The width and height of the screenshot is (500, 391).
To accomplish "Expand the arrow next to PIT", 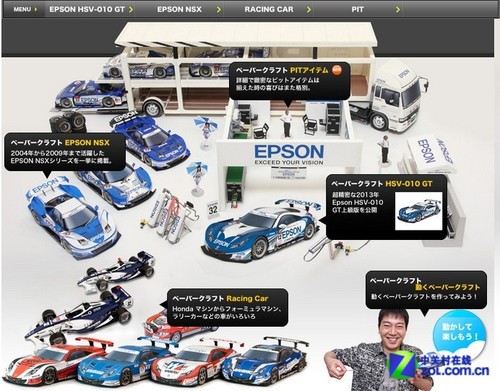I will (x=398, y=10).
